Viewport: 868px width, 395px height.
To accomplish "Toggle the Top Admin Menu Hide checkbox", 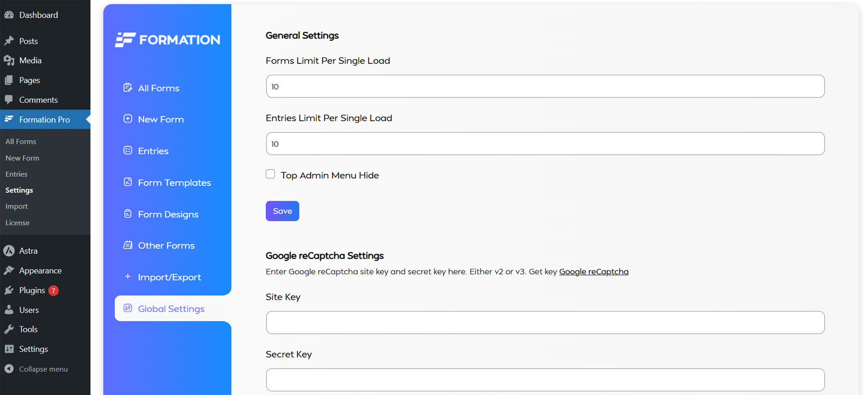I will point(270,174).
